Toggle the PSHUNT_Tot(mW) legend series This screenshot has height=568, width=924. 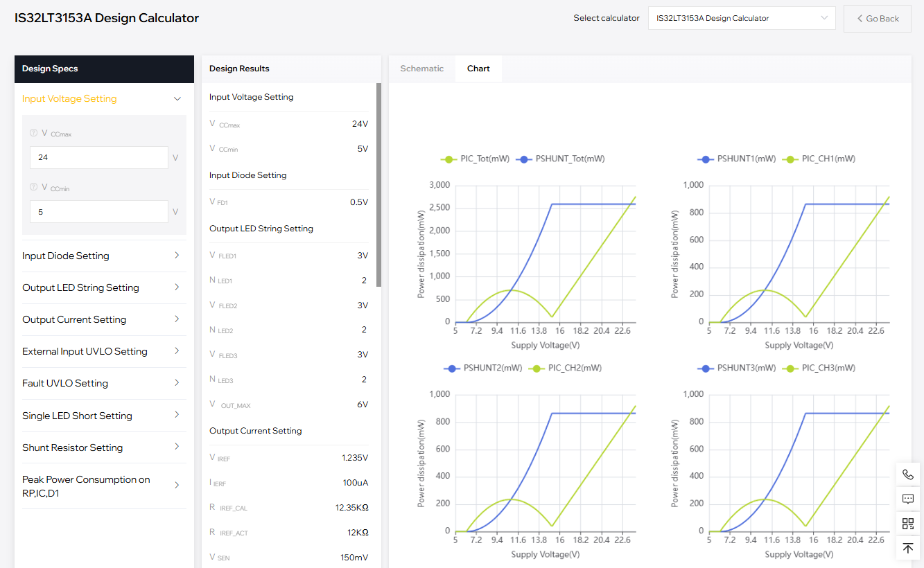coord(560,159)
